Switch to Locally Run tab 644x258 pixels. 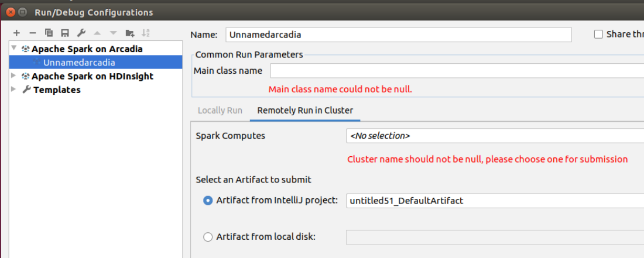tap(220, 111)
